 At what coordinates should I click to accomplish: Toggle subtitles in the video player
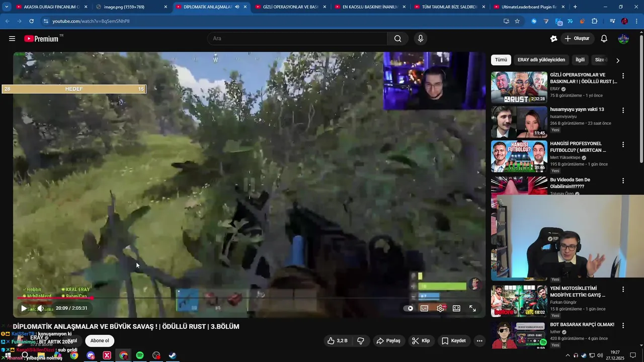(425, 308)
